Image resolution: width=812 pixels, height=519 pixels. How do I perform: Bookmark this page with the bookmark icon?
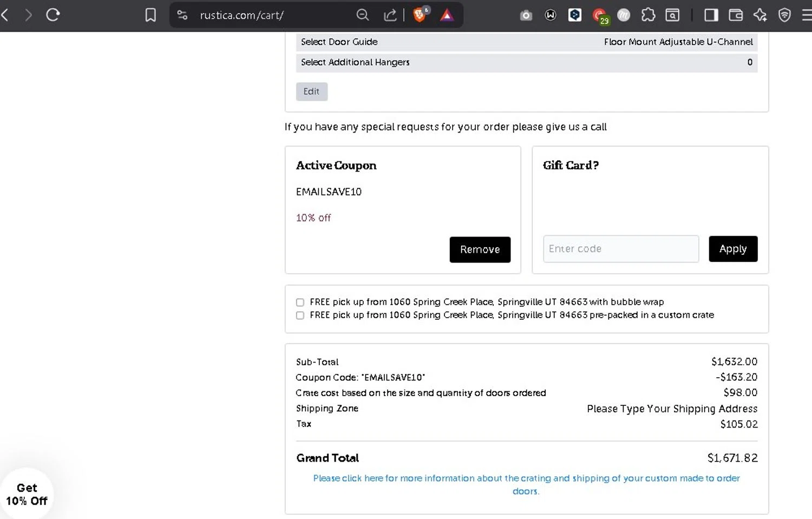[150, 15]
